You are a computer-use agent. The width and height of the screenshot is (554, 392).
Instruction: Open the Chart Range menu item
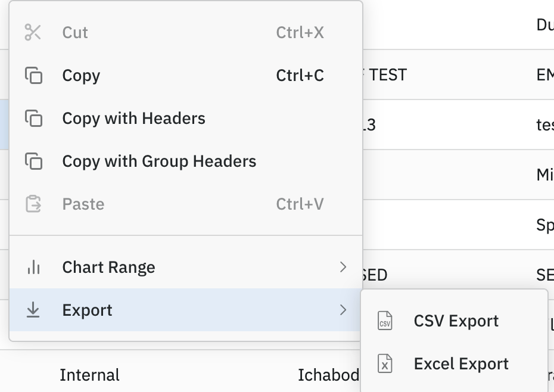pyautogui.click(x=108, y=267)
